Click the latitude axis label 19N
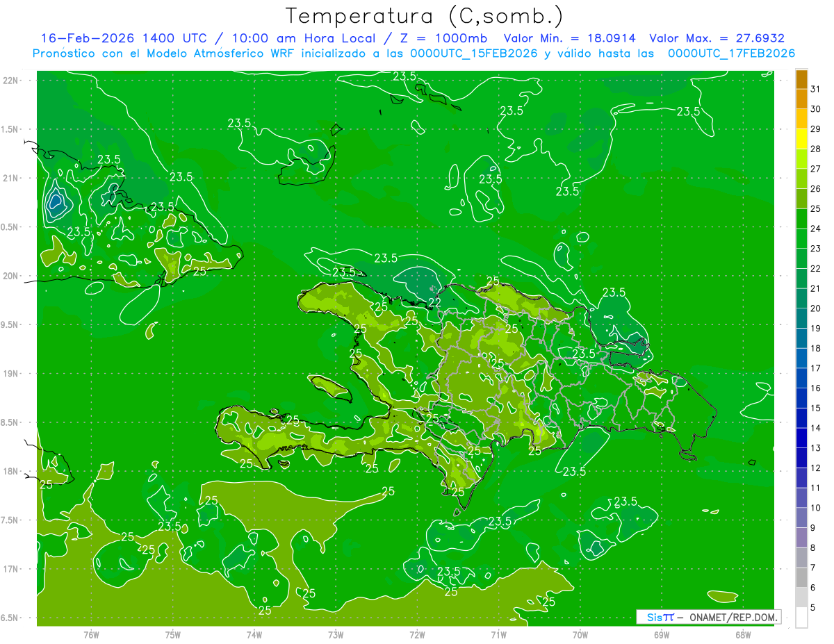Viewport: 834px width, 644px height. [12, 374]
